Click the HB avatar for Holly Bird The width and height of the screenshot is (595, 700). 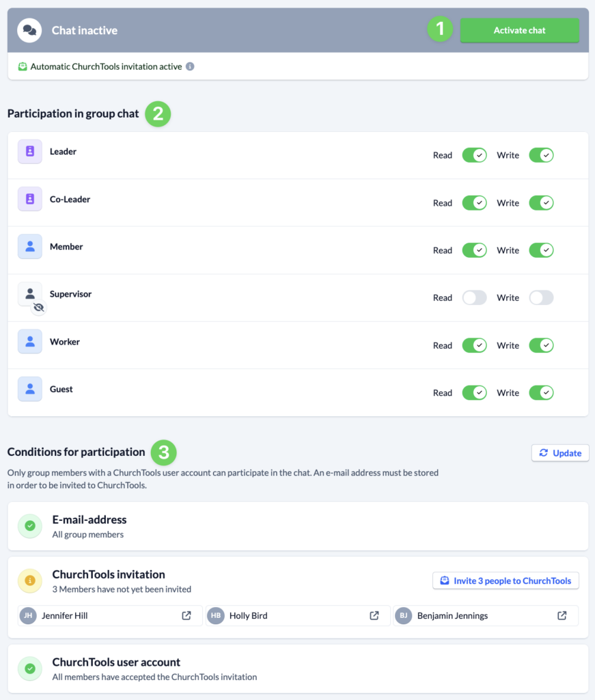tap(215, 615)
